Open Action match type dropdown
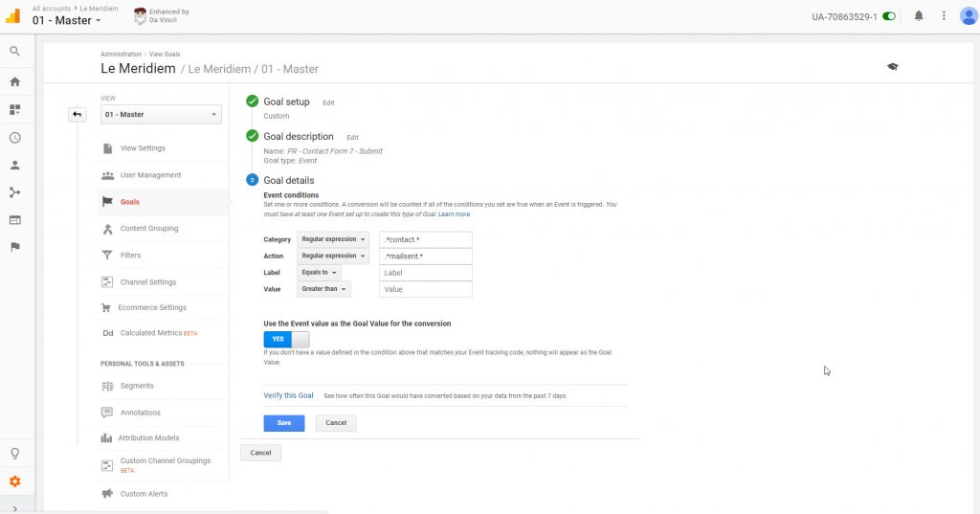 (x=332, y=256)
